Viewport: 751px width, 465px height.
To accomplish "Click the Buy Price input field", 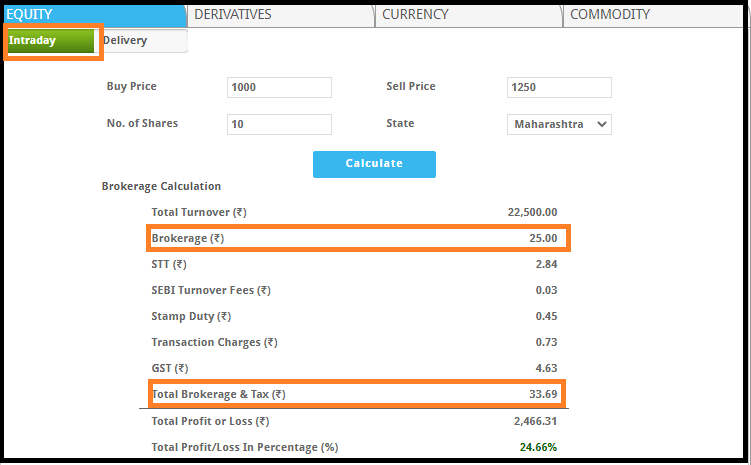I will (279, 87).
